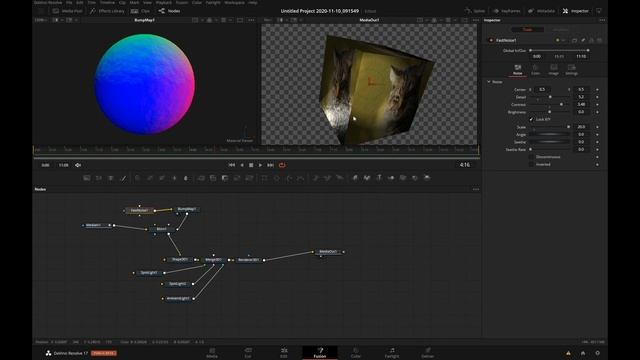Open the Image tab in Inspector
Screen dimensions: 640x360
point(553,70)
